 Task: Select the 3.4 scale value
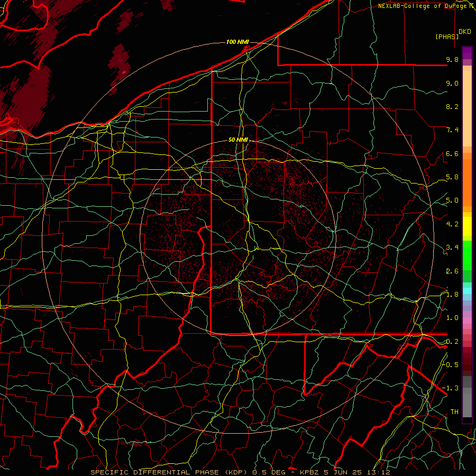[452, 248]
